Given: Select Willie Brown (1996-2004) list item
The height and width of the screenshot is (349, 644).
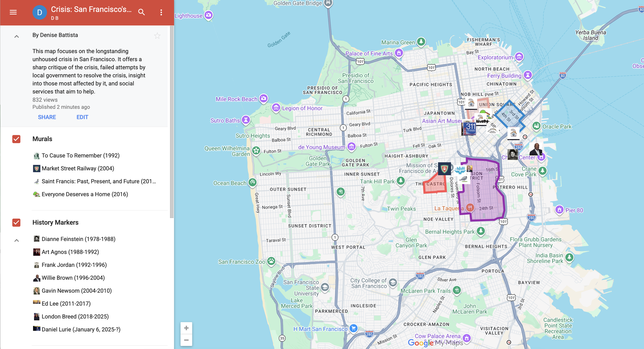Looking at the screenshot, I should 73,278.
